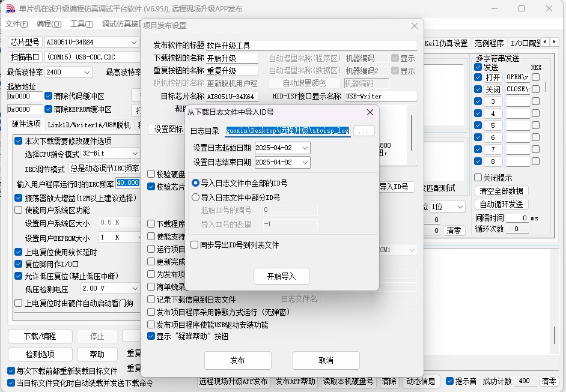The width and height of the screenshot is (566, 392).
Task: Toggle 本次下载需要修改硬件选项 checkbox
Action: point(19,140)
